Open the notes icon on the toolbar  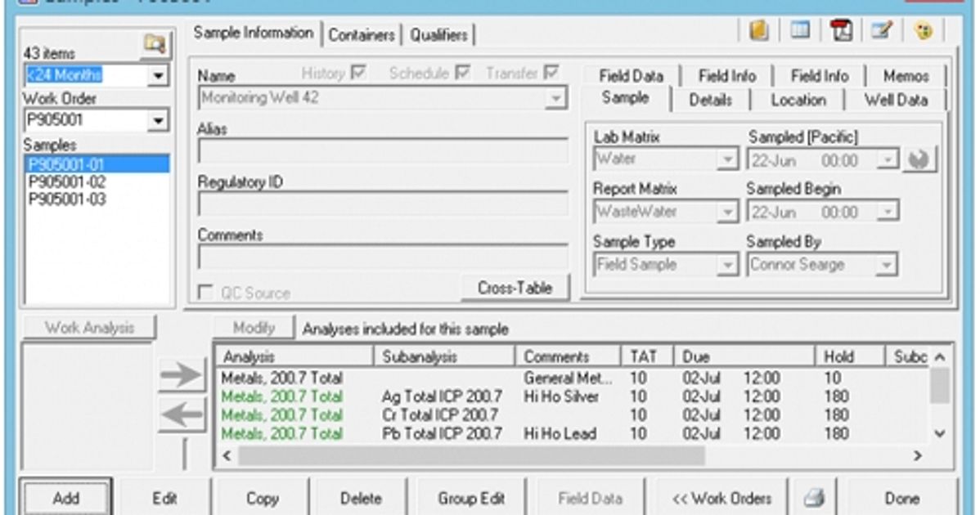click(757, 30)
